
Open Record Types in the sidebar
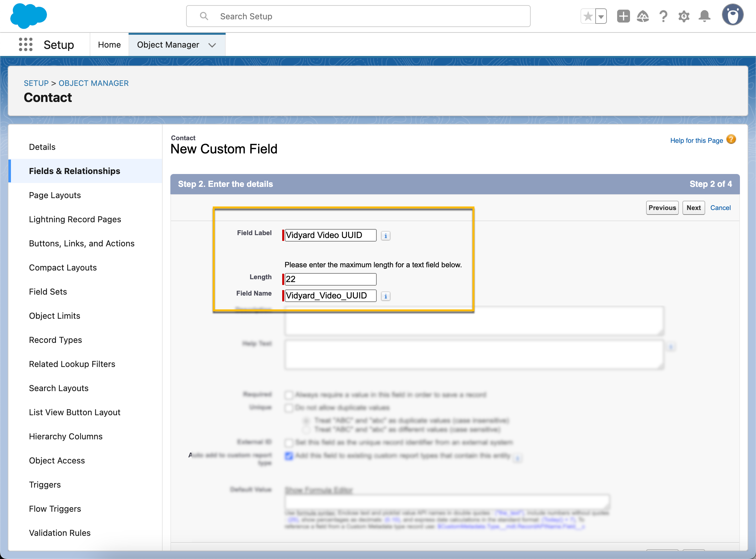click(x=85, y=340)
